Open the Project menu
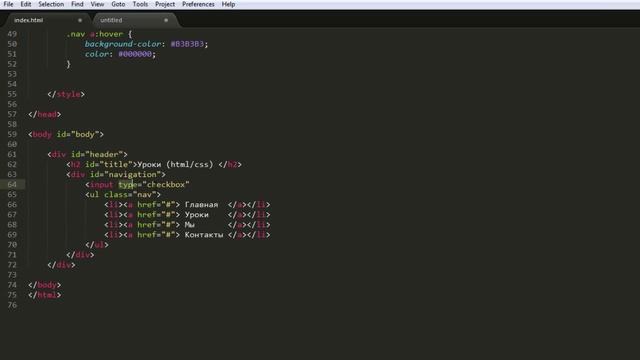Viewport: 640px width, 360px height. pyautogui.click(x=165, y=4)
